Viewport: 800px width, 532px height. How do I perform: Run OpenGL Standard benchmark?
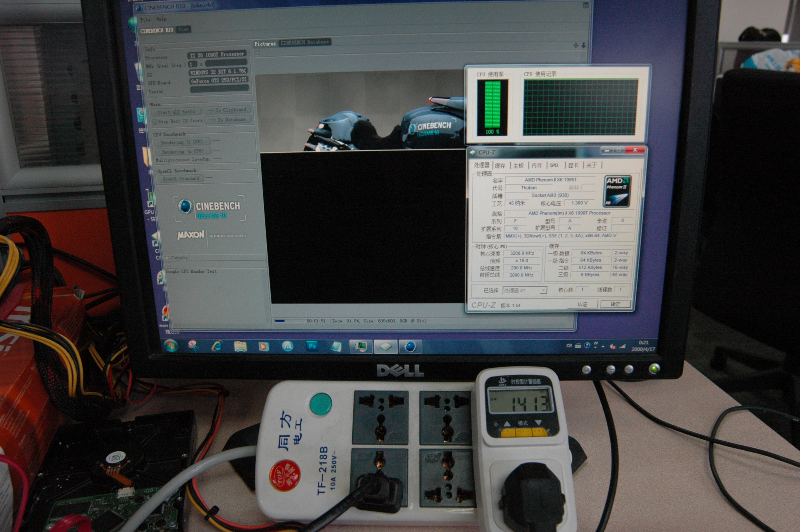(181, 179)
